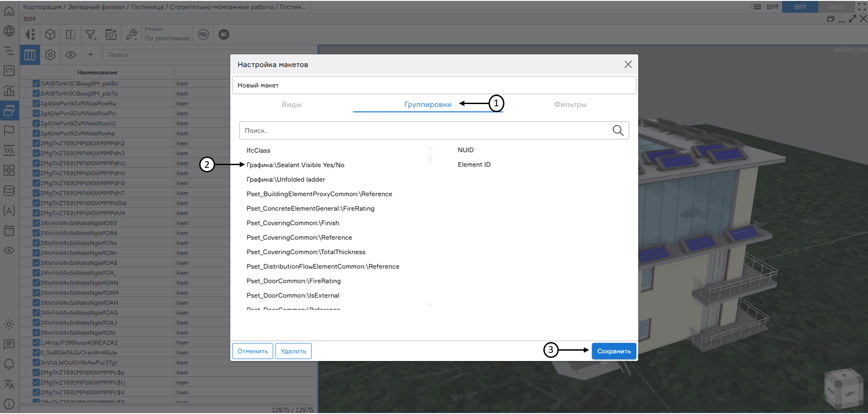
Task: Toggle checkbox for 2MgTnZT691MPdX0XMMPdh2
Action: tap(36, 143)
